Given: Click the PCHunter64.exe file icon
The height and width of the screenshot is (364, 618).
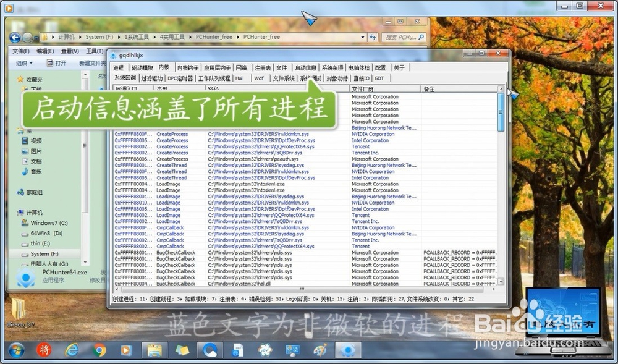Looking at the screenshot, I should pyautogui.click(x=26, y=277).
